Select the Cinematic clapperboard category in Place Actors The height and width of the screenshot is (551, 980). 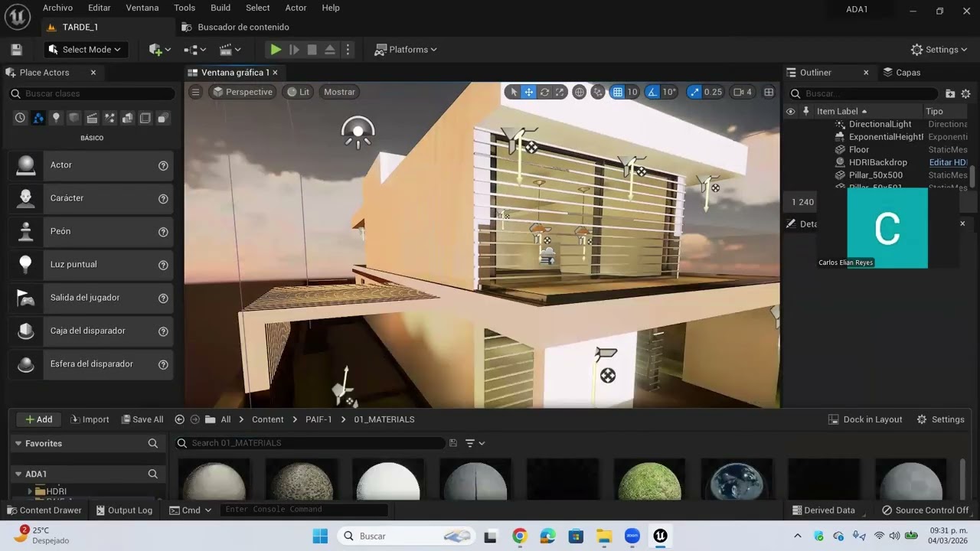(92, 118)
